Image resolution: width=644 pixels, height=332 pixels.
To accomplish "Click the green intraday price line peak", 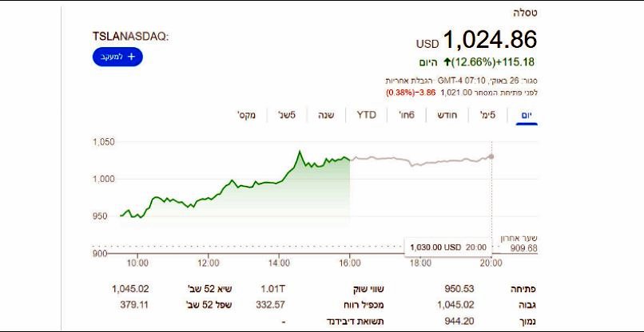I will tap(299, 151).
